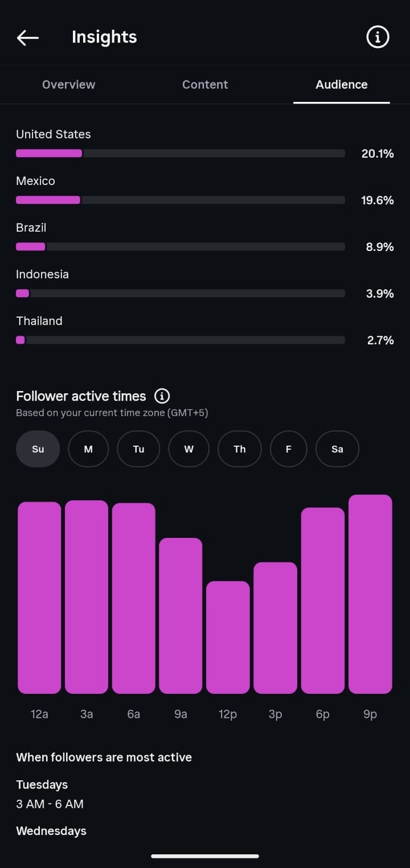
Task: Select the M day pill
Action: pyautogui.click(x=88, y=449)
